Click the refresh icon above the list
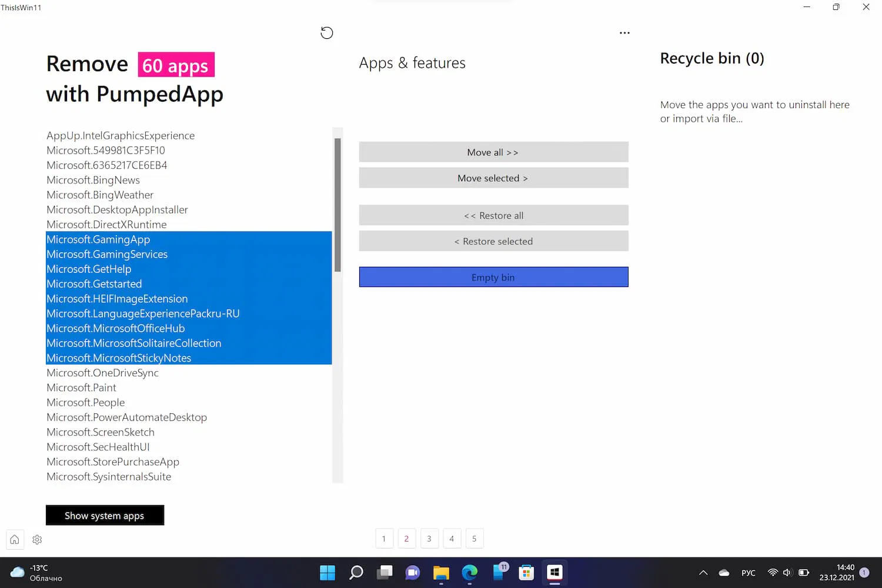This screenshot has height=588, width=882. click(327, 33)
